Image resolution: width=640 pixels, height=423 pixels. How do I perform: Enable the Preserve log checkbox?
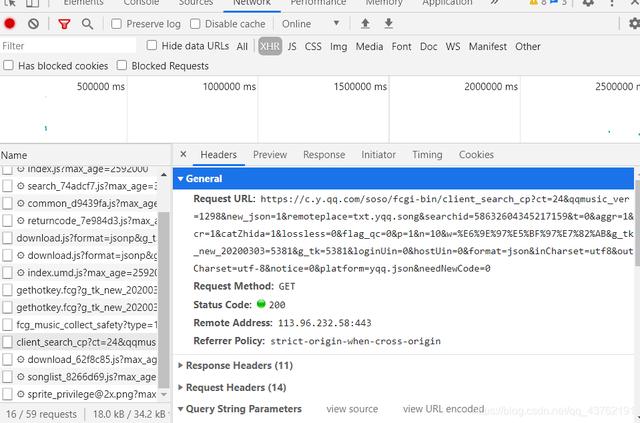coord(115,23)
